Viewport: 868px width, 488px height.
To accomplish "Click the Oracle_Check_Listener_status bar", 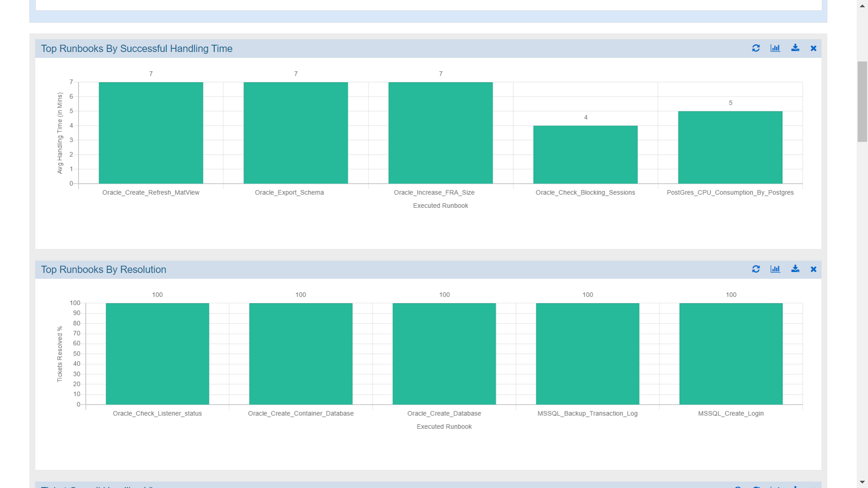I will 157,354.
